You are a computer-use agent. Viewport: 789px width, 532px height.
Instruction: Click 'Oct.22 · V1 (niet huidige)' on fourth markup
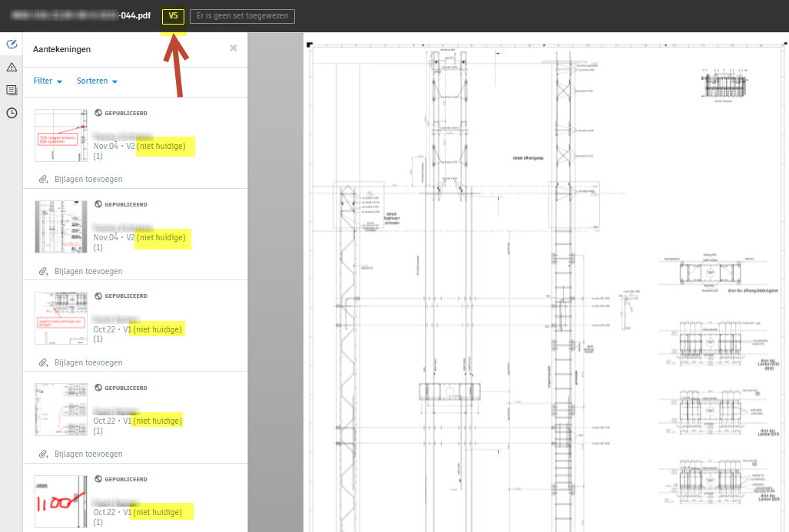pyautogui.click(x=138, y=421)
